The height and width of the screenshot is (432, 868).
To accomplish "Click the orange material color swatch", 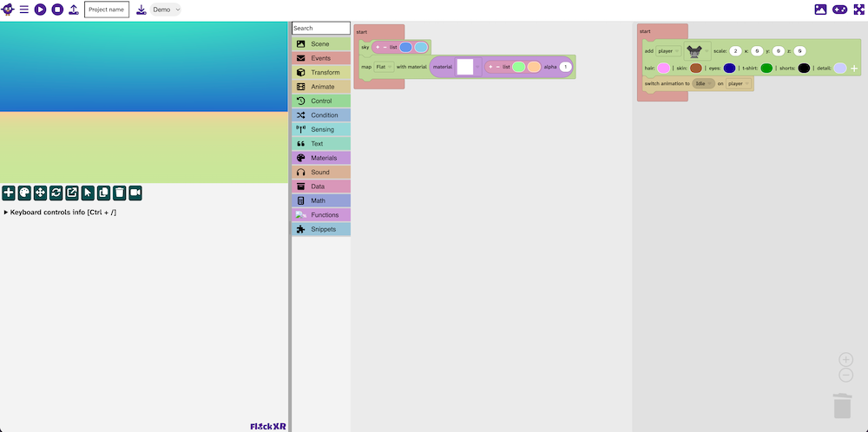I will pyautogui.click(x=534, y=67).
